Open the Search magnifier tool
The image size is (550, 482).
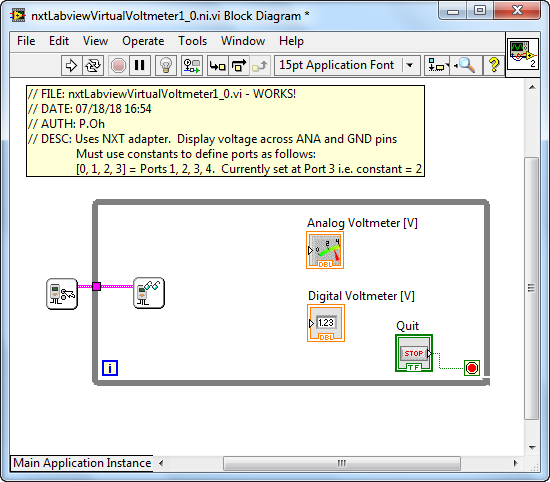click(x=465, y=65)
